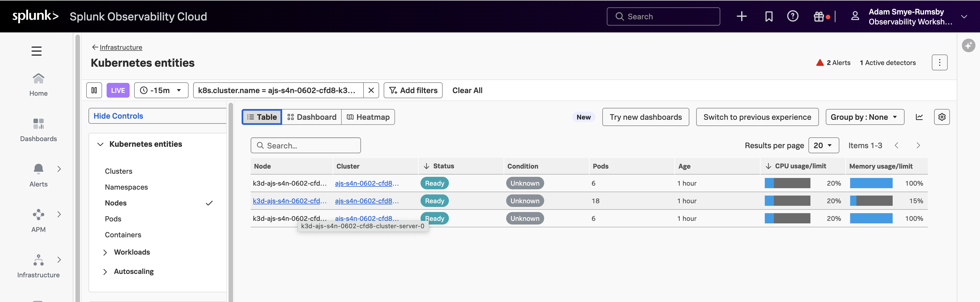Image resolution: width=980 pixels, height=302 pixels.
Task: Go to previous results page
Action: (897, 146)
